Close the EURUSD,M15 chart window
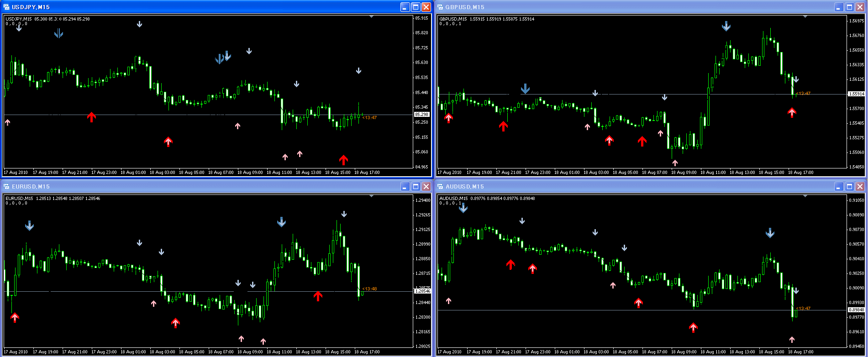This screenshot has height=357, width=868. point(426,186)
